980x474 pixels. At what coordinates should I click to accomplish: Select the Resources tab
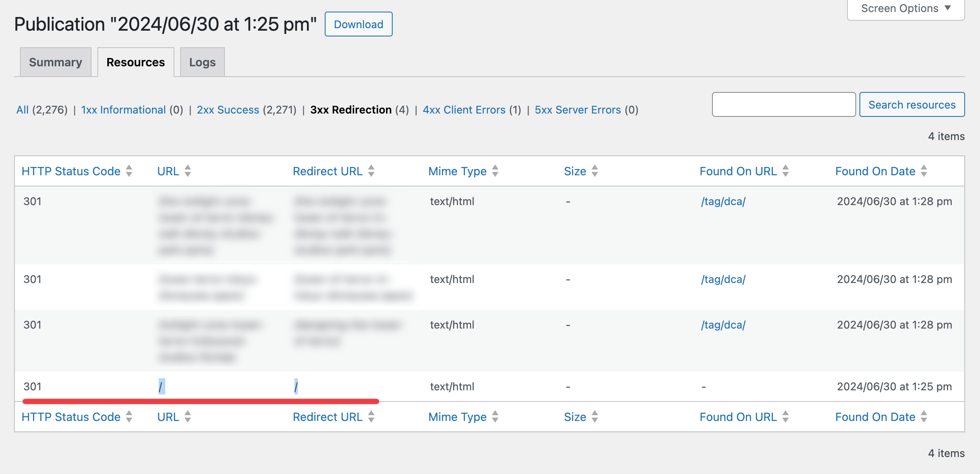(135, 62)
